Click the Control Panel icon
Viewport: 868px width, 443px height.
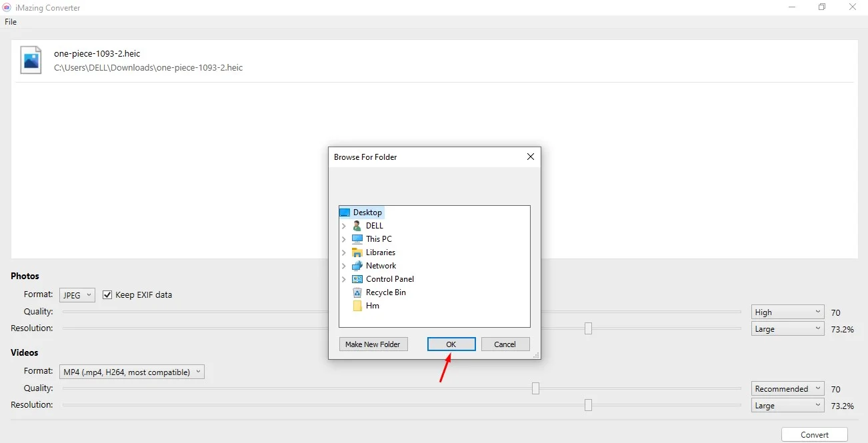point(357,279)
